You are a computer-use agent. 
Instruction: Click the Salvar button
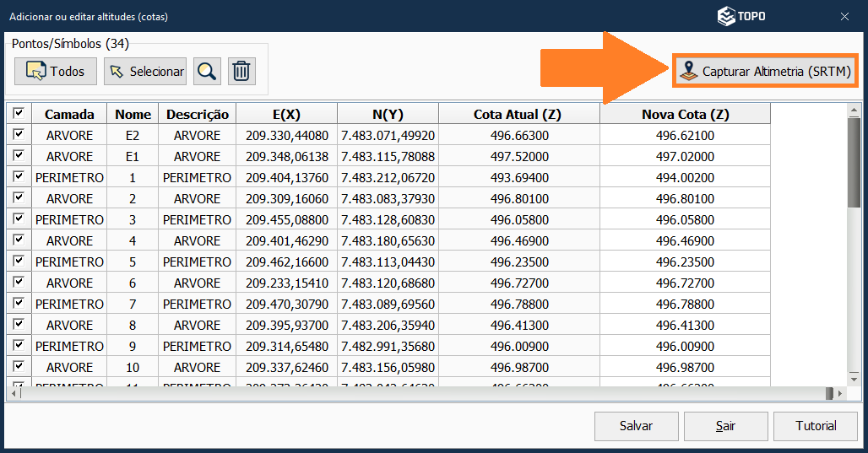636,426
